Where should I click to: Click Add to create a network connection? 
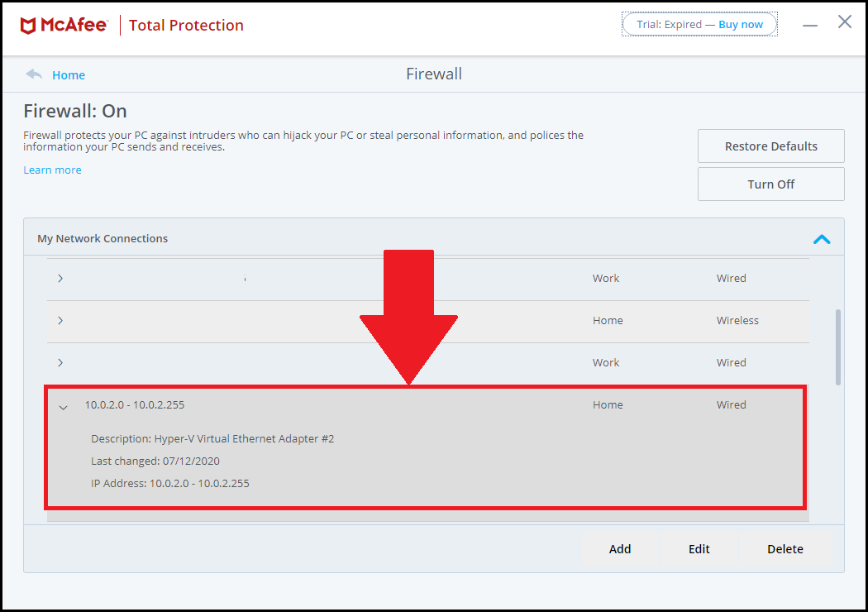click(619, 549)
